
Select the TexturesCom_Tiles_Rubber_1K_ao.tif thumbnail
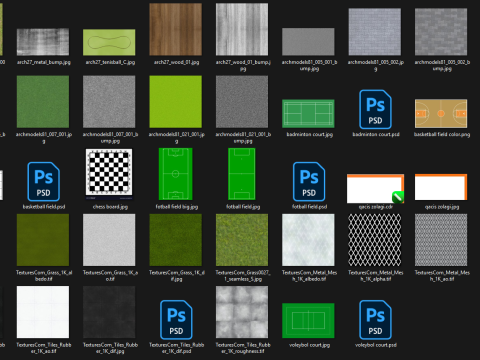coord(43,312)
